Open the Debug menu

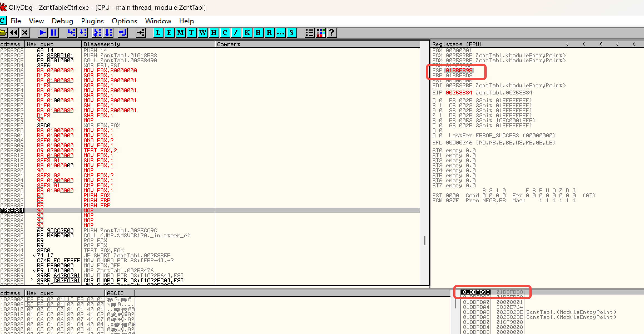coord(62,21)
